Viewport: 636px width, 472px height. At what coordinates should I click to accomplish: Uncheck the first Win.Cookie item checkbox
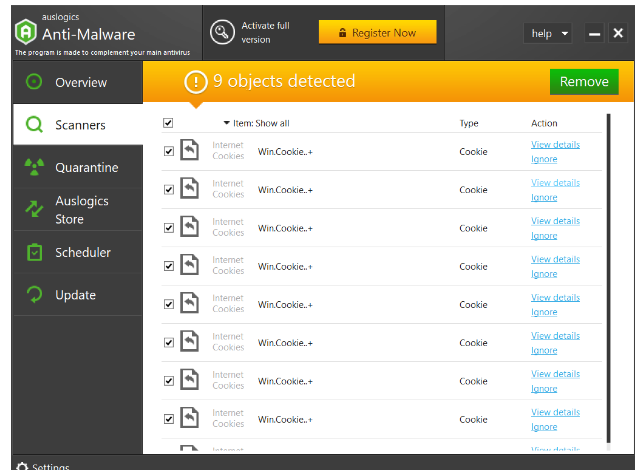click(x=169, y=151)
